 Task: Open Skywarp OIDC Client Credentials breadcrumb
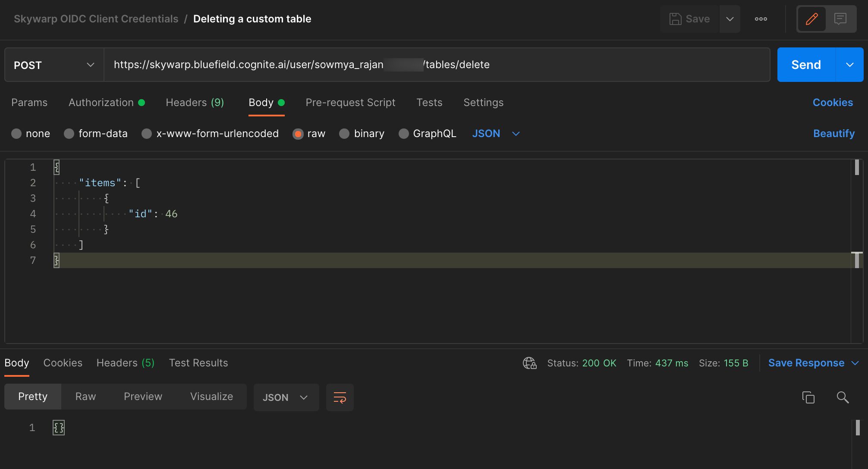click(x=96, y=19)
